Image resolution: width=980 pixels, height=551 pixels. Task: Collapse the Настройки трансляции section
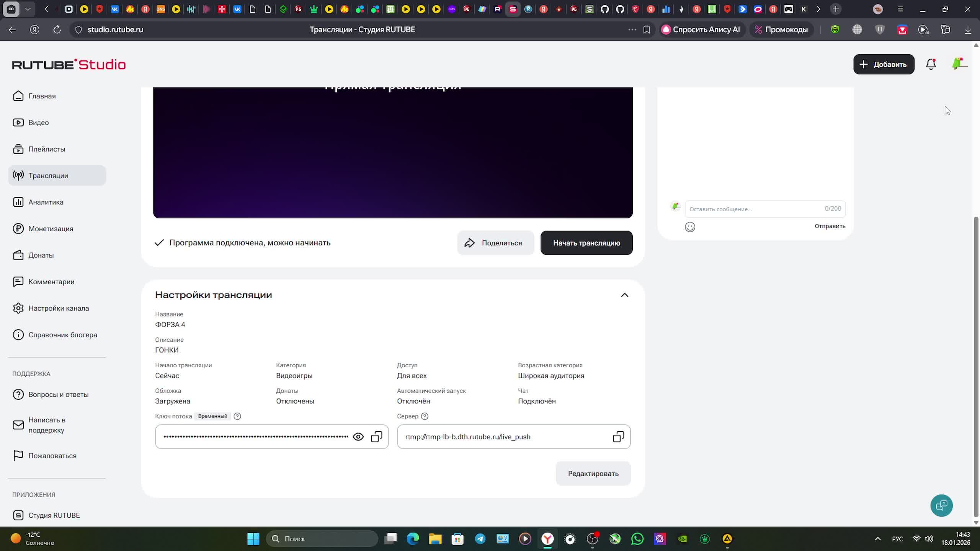pyautogui.click(x=624, y=295)
